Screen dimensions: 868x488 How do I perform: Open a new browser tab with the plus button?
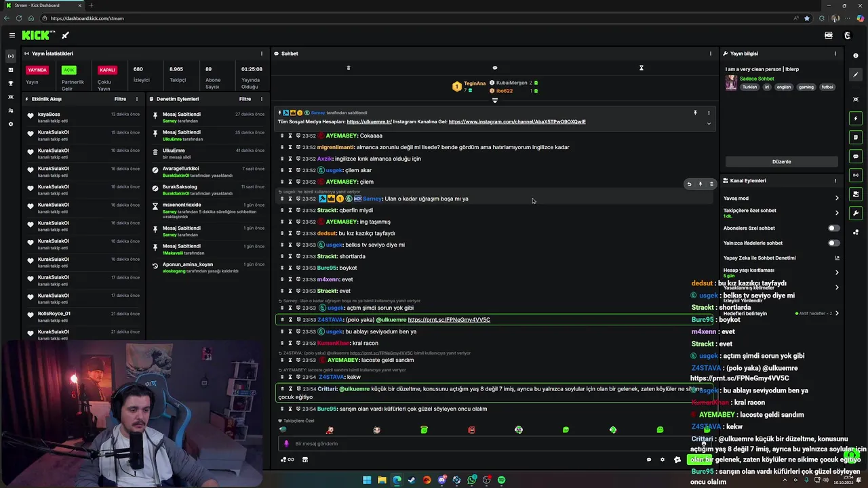pyautogui.click(x=91, y=5)
